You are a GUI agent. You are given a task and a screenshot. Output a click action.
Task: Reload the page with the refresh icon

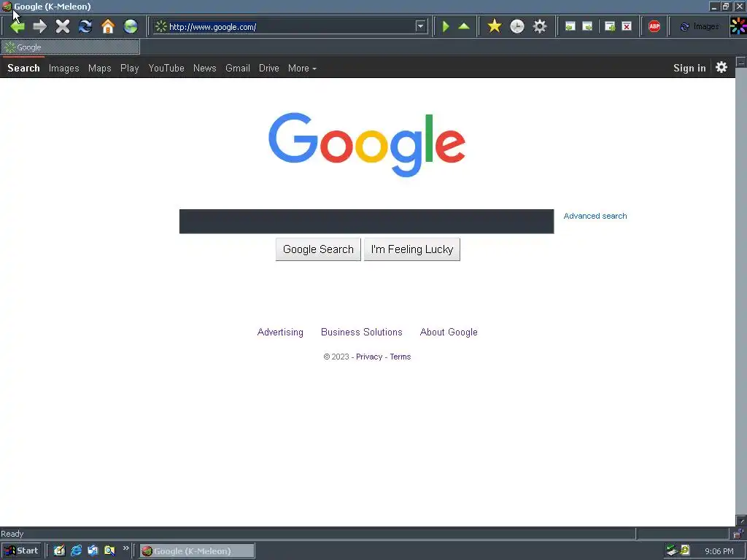tap(85, 26)
